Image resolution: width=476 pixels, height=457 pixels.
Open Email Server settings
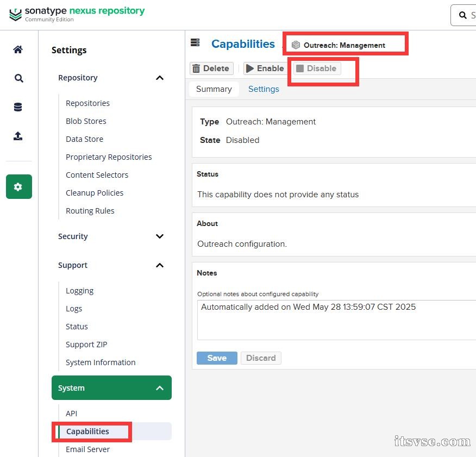[x=87, y=449]
